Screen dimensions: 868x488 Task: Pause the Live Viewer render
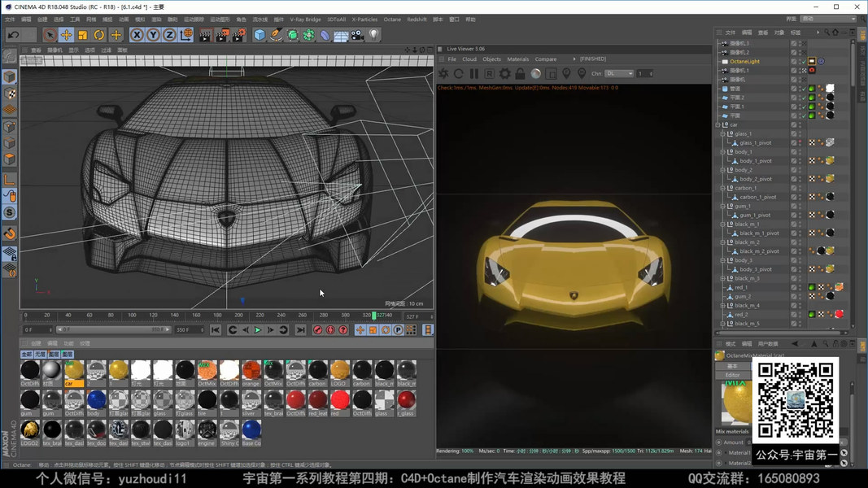474,73
